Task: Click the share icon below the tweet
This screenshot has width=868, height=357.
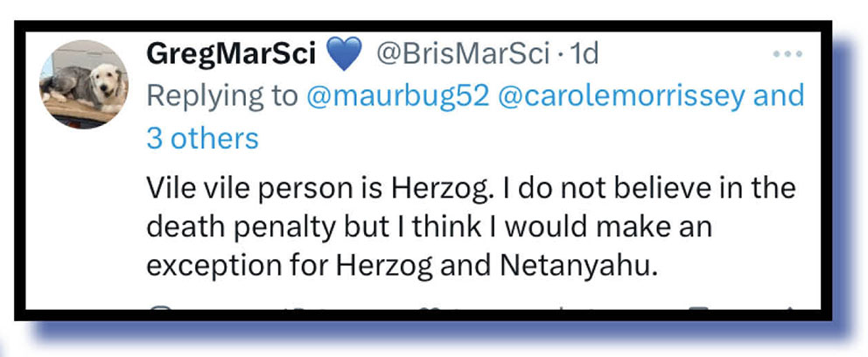Action: (x=787, y=307)
